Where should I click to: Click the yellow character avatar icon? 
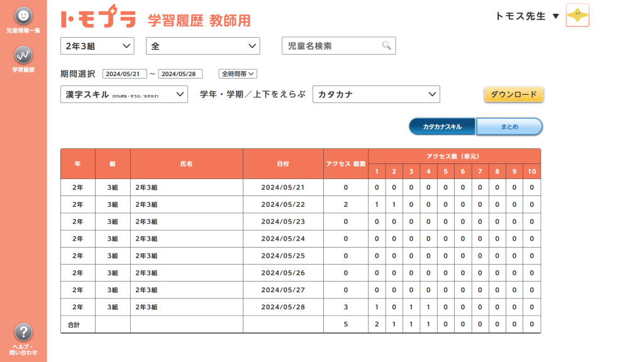577,15
